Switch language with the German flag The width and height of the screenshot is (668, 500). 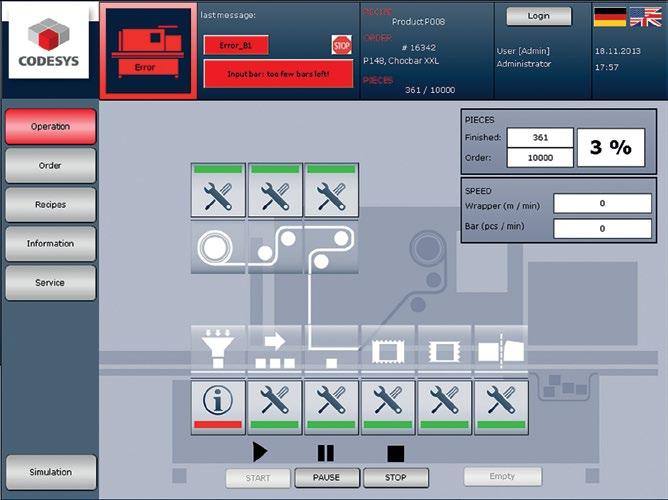pyautogui.click(x=610, y=17)
